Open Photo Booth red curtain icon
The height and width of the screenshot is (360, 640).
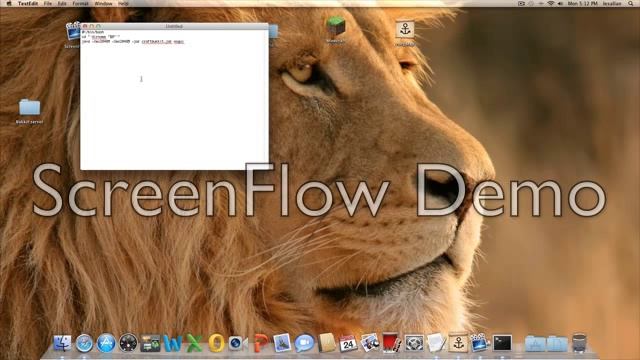click(392, 343)
